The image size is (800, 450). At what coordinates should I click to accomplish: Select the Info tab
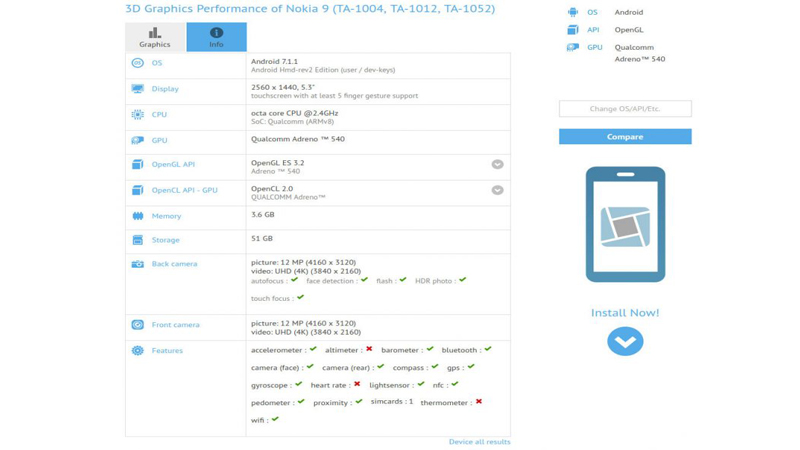click(216, 37)
